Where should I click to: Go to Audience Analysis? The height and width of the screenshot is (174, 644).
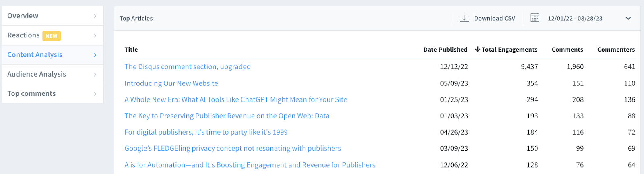pos(37,74)
